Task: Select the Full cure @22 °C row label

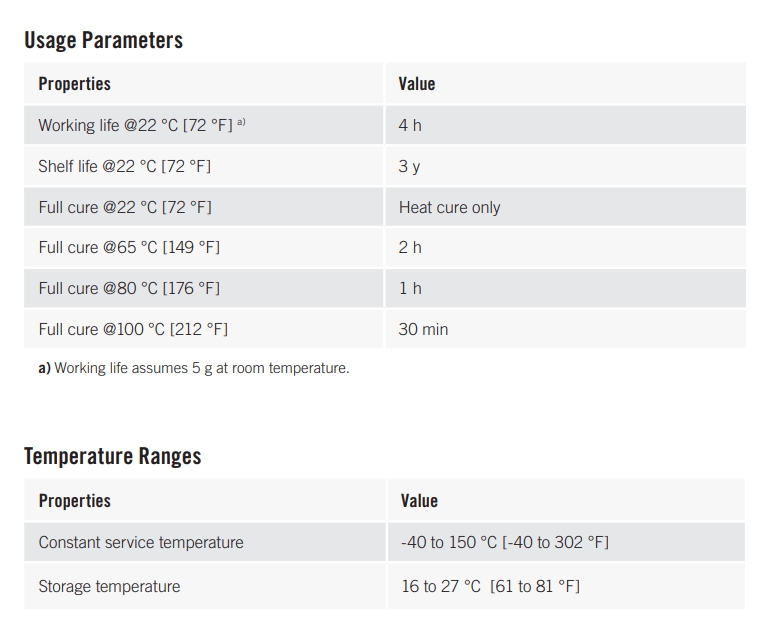Action: point(125,207)
